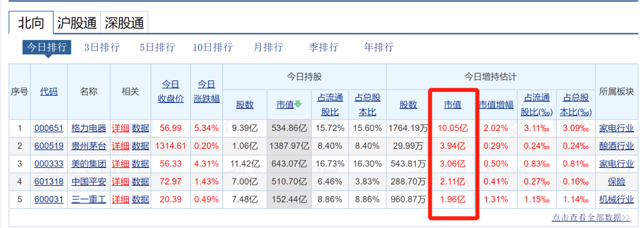
Task: Click the 152.44亿 holding value cell
Action: pyautogui.click(x=289, y=199)
